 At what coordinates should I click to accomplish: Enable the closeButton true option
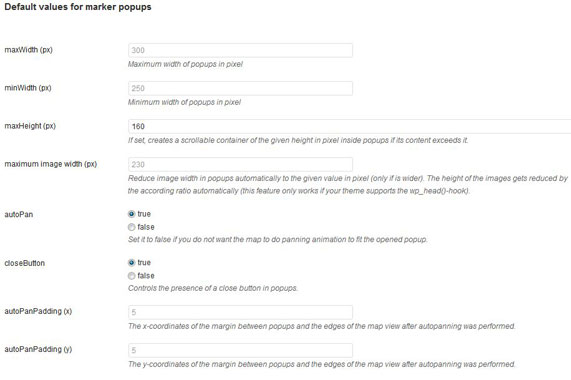131,262
